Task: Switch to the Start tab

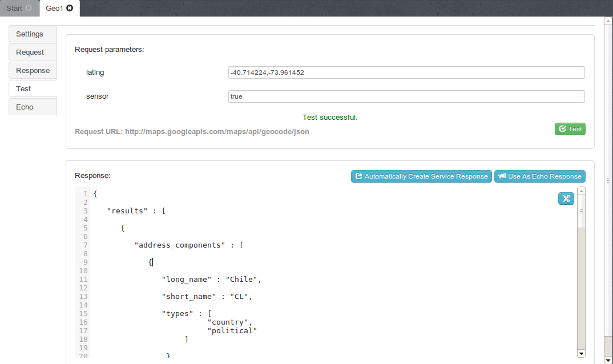Action: [14, 9]
